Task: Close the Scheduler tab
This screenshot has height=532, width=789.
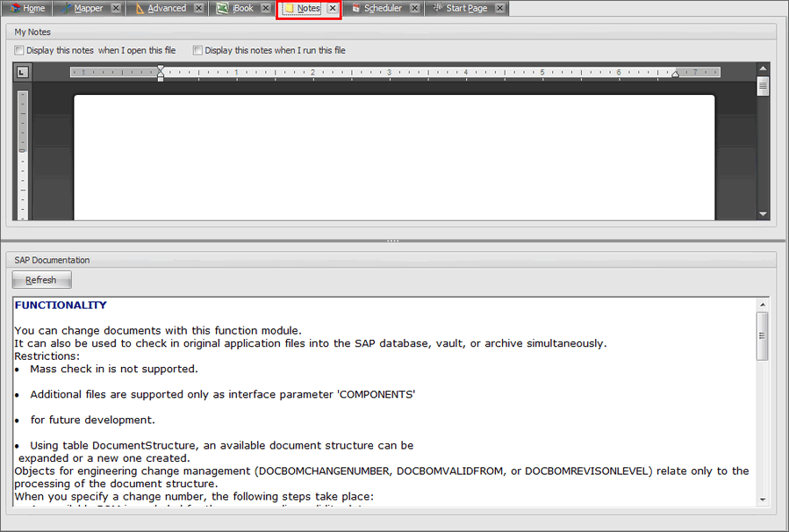Action: pos(415,7)
